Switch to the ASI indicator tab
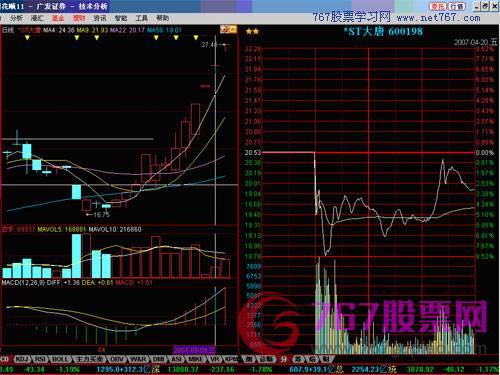This screenshot has height=375, width=500. click(176, 359)
